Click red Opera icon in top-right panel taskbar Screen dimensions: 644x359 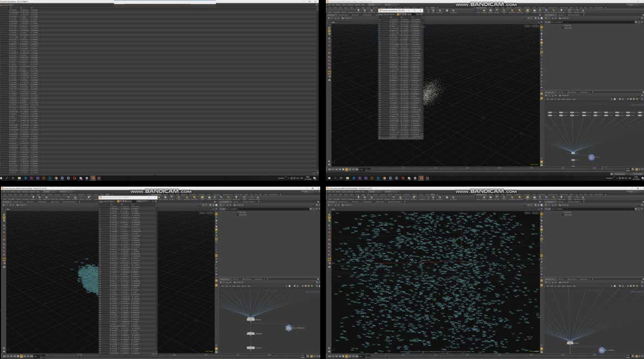[403, 178]
